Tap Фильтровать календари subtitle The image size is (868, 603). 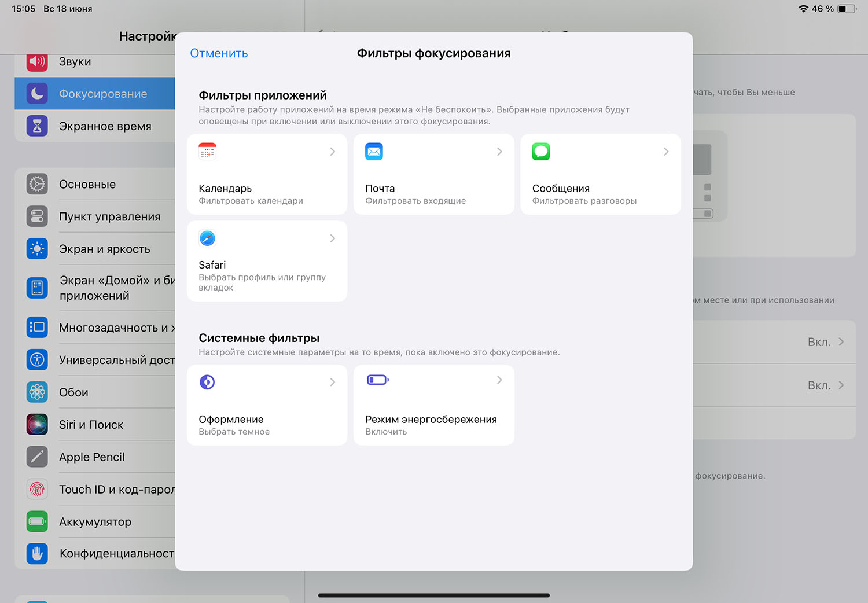tap(251, 201)
